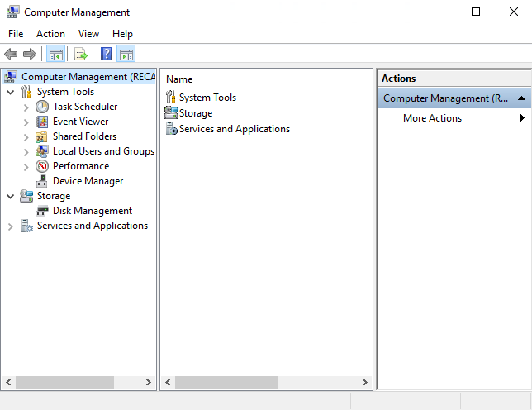The height and width of the screenshot is (410, 532).
Task: Click System Tools icon in center list
Action: pos(171,97)
